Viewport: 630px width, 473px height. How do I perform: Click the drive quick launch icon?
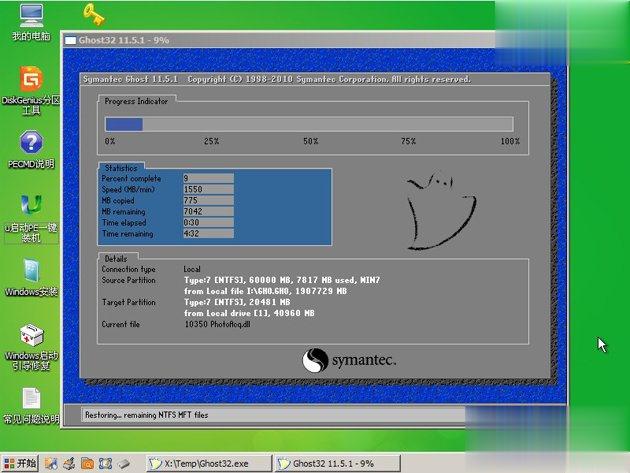pyautogui.click(x=124, y=463)
